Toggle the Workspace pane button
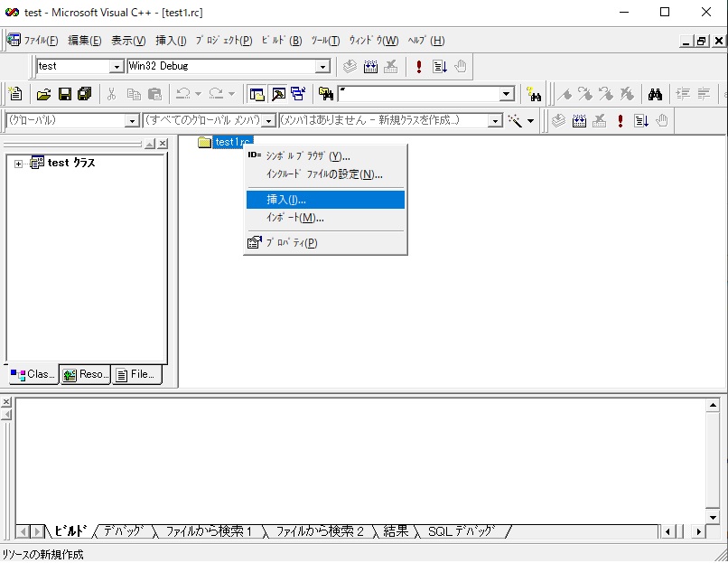Screen dimensions: 728x563 click(x=257, y=94)
